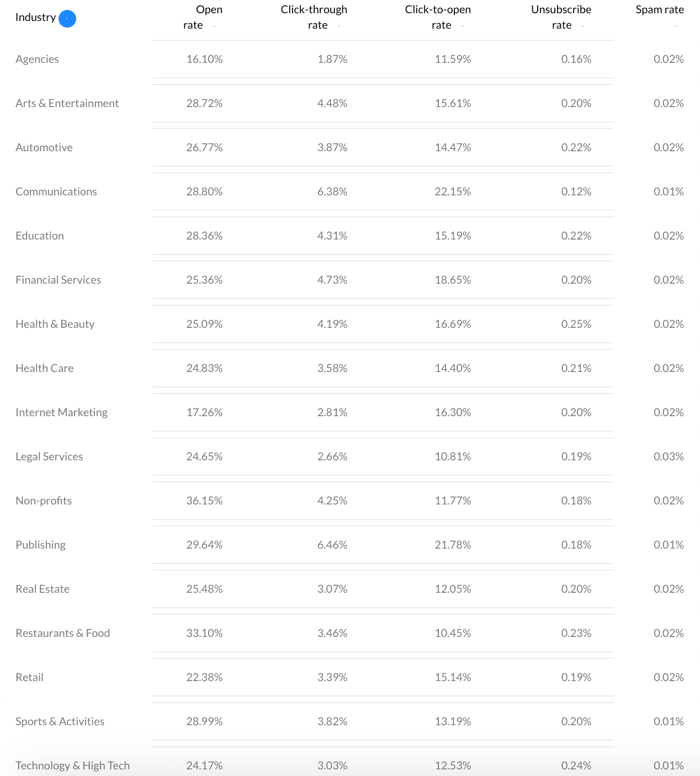Click the Click-through rate sort indicator
Screen dimensions: 700x776
(339, 26)
